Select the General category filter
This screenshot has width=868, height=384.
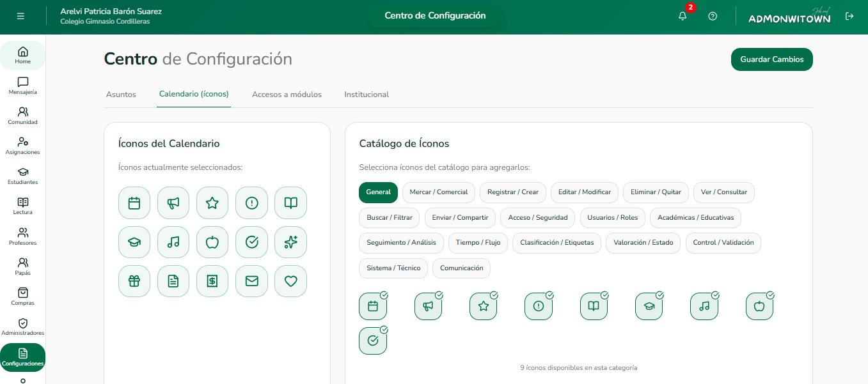[378, 192]
